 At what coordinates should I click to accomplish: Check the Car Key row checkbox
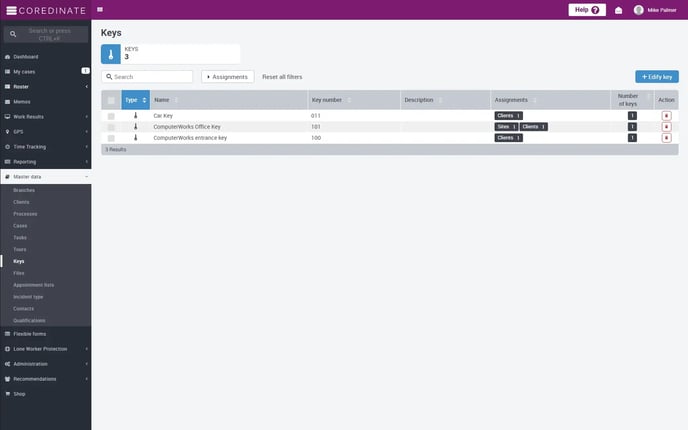click(x=111, y=116)
